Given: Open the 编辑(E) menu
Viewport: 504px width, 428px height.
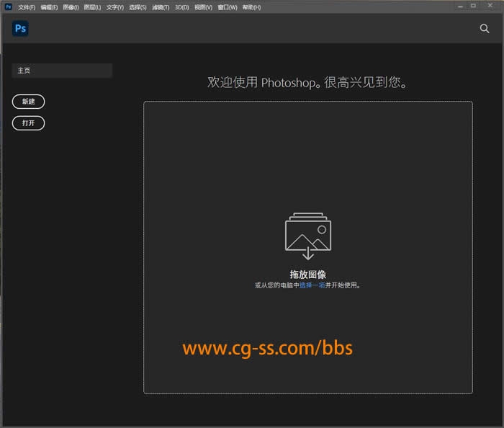Looking at the screenshot, I should point(49,7).
